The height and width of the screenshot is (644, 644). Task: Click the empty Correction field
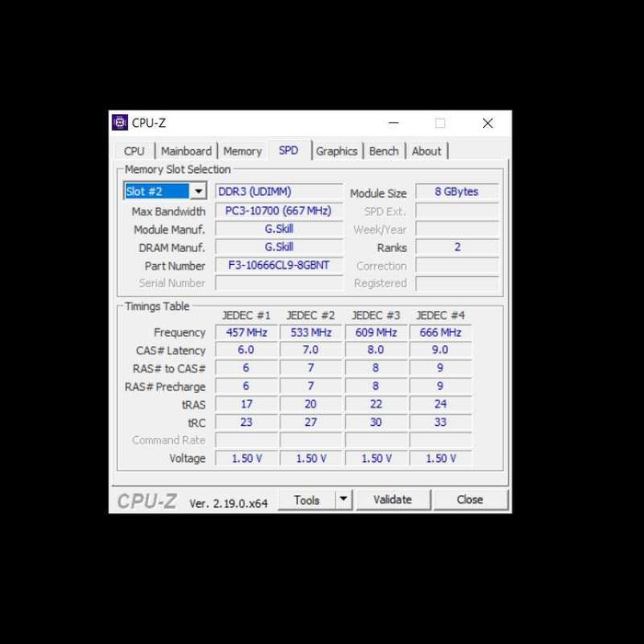pos(456,265)
